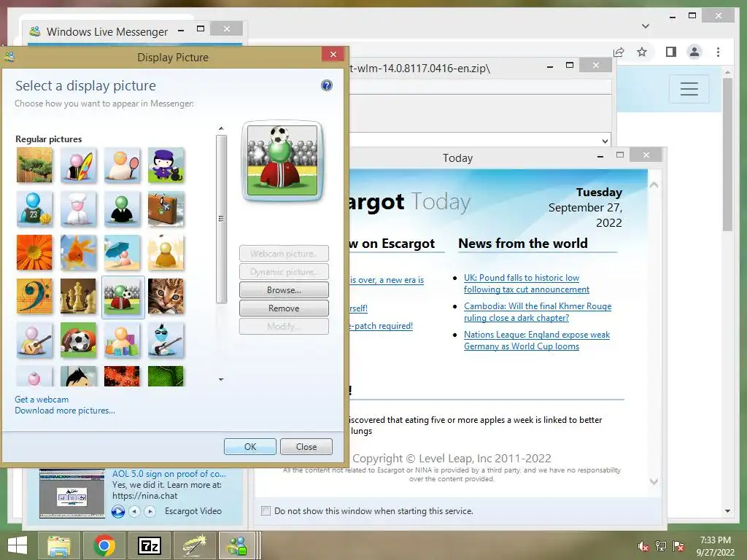
Task: Click the Close button in Display Picture dialog
Action: [306, 447]
